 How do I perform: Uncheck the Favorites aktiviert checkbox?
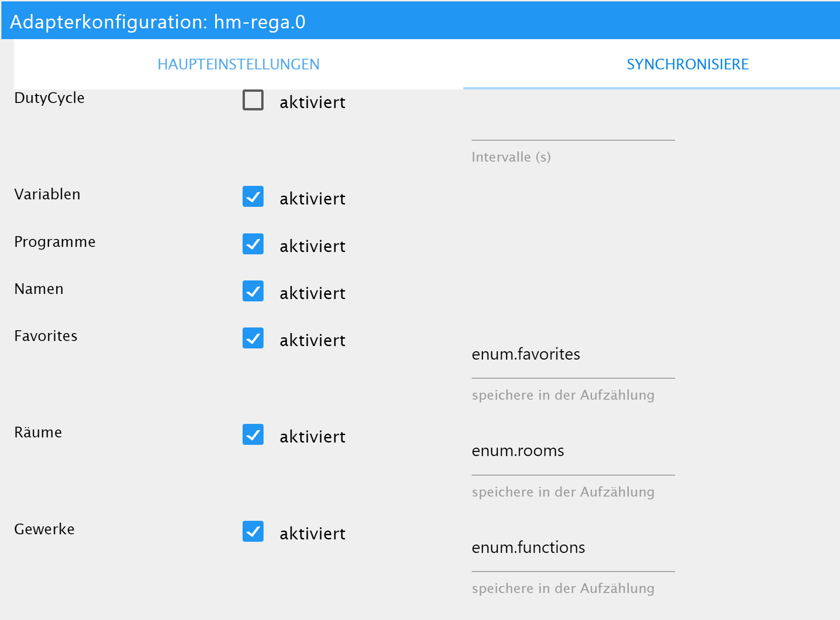pyautogui.click(x=253, y=338)
